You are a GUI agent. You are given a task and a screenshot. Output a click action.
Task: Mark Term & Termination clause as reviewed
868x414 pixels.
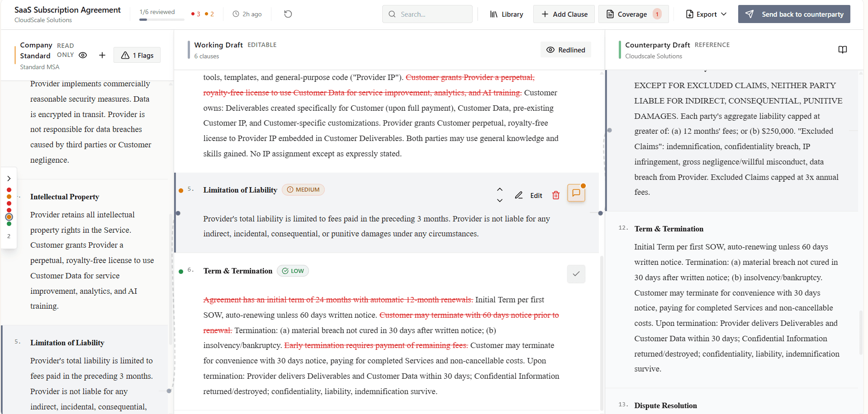coord(576,274)
